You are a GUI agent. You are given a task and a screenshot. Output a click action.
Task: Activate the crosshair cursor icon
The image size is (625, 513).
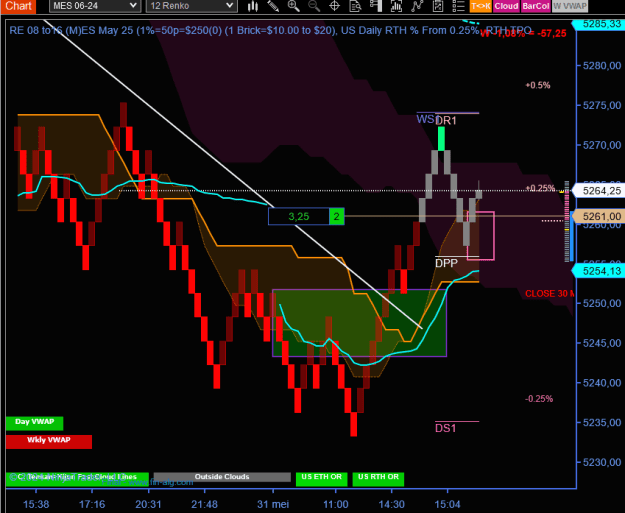click(334, 6)
